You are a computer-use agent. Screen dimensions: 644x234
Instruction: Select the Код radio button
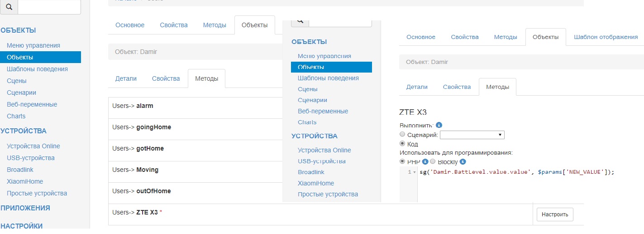pyautogui.click(x=402, y=144)
